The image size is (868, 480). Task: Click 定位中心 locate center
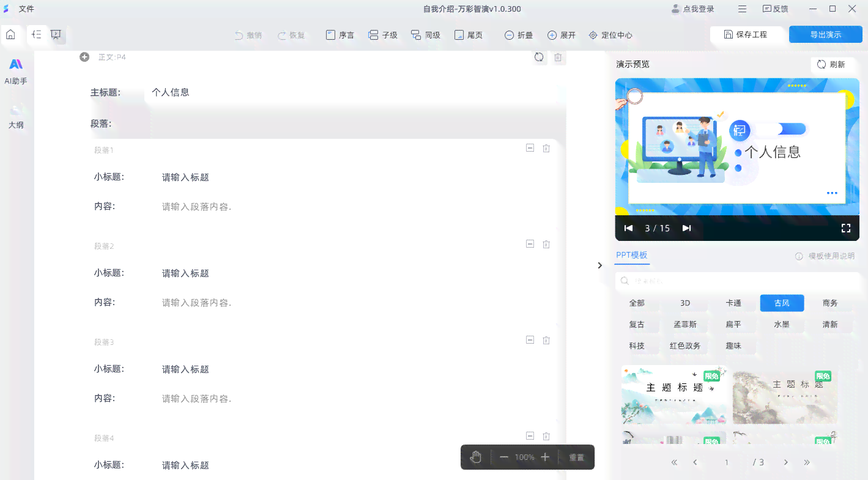tap(610, 35)
